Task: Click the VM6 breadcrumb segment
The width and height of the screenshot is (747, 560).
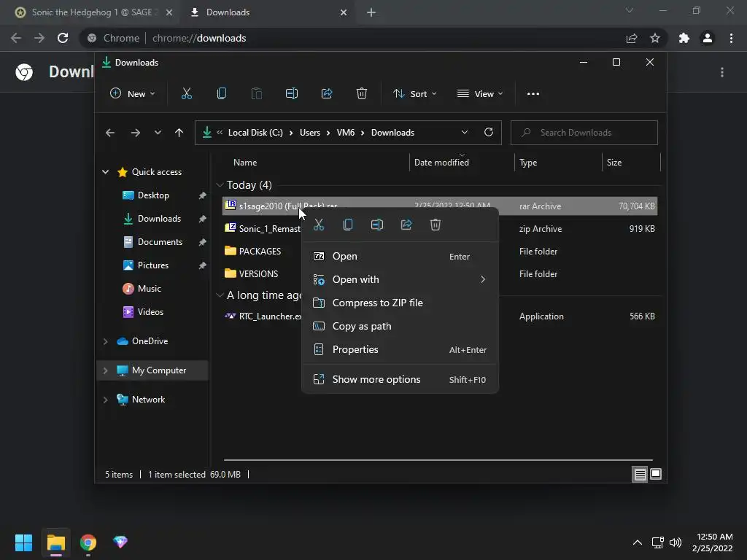Action: tap(345, 133)
